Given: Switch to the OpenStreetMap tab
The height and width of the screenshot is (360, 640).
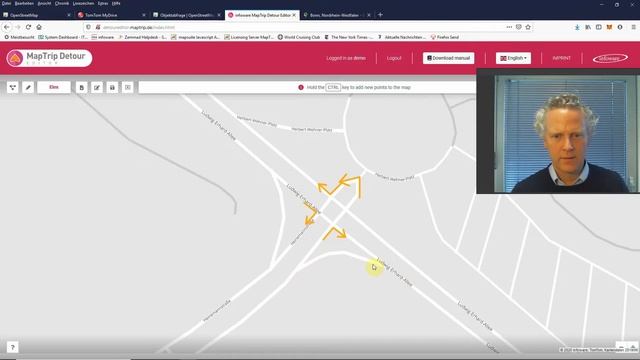Looking at the screenshot, I should 37,15.
